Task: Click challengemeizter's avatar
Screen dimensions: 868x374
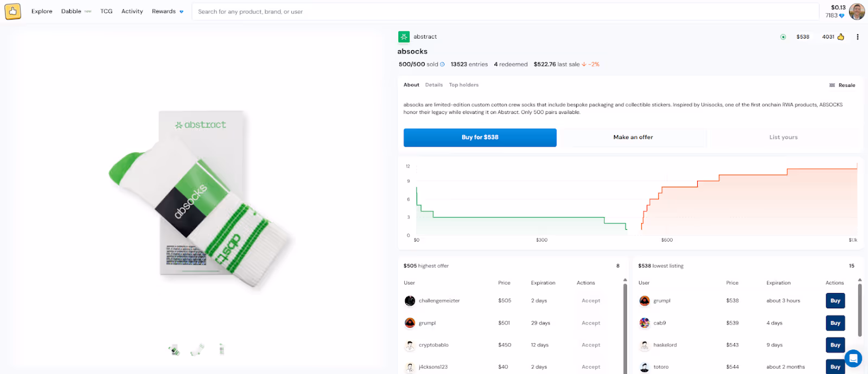Action: (x=410, y=301)
